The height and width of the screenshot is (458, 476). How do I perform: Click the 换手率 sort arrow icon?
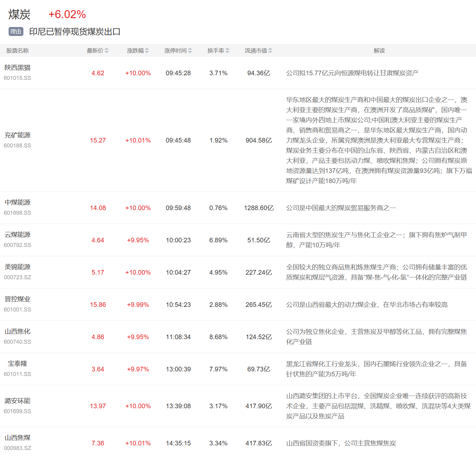(227, 51)
